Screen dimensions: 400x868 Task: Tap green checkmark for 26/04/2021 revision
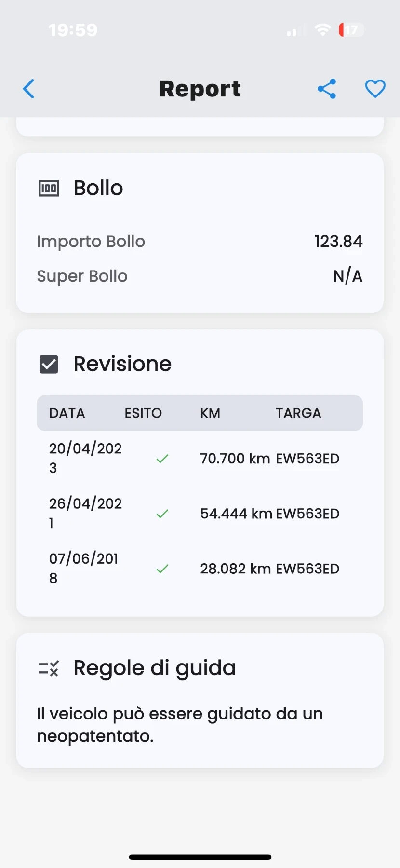click(162, 514)
